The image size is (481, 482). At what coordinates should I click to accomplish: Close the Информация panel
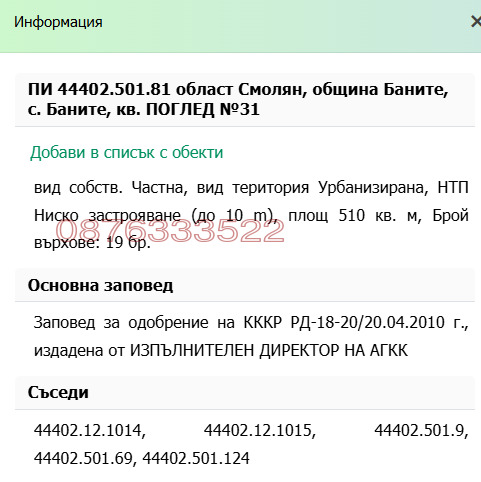(x=476, y=22)
